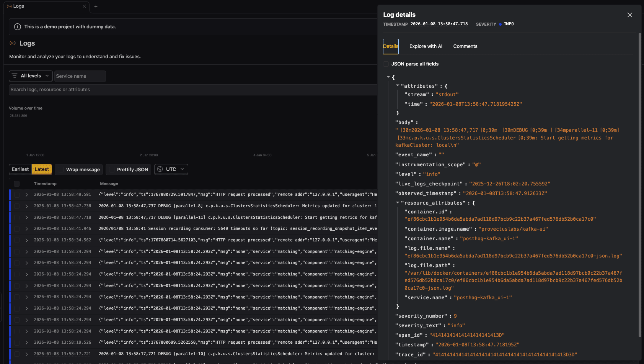Viewport: 644px width, 364px height.
Task: Click the filter icon in All levels
Action: 15,76
